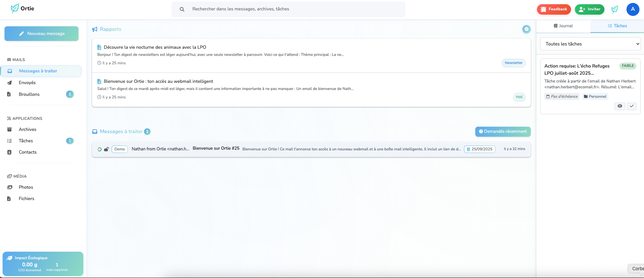Click the Nouveau message button
Image resolution: width=644 pixels, height=278 pixels.
pyautogui.click(x=42, y=34)
